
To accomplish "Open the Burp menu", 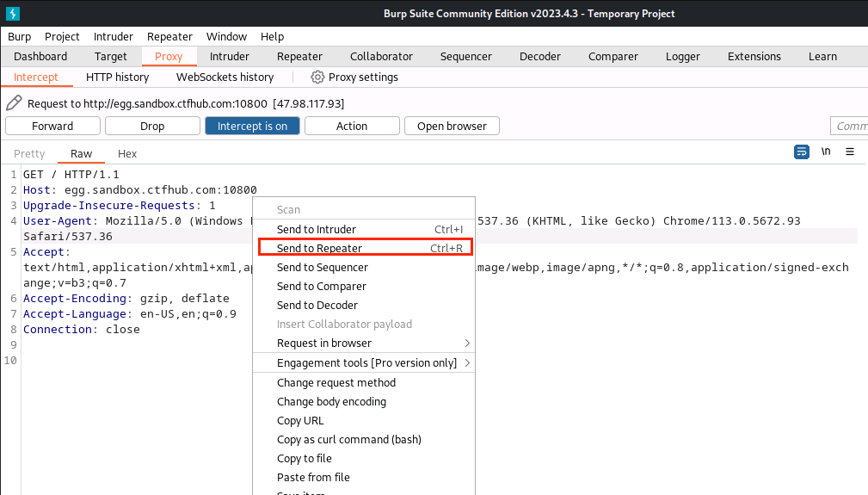I will click(x=20, y=36).
